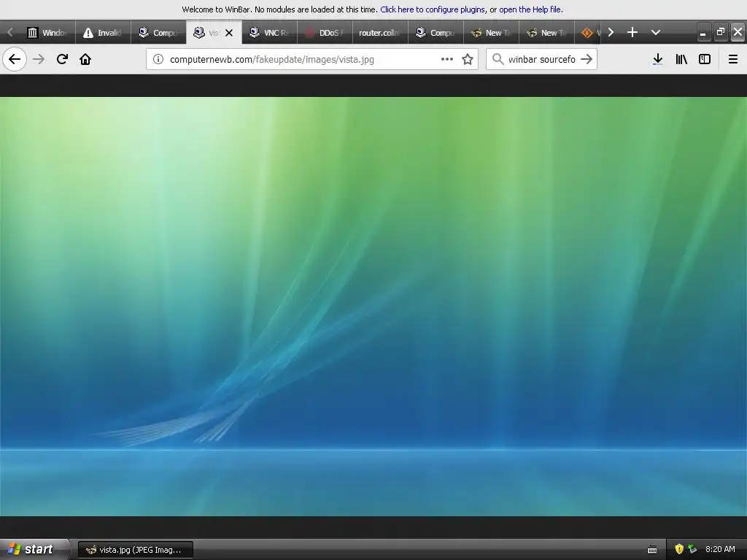Switch to the first New Tab

click(x=491, y=32)
